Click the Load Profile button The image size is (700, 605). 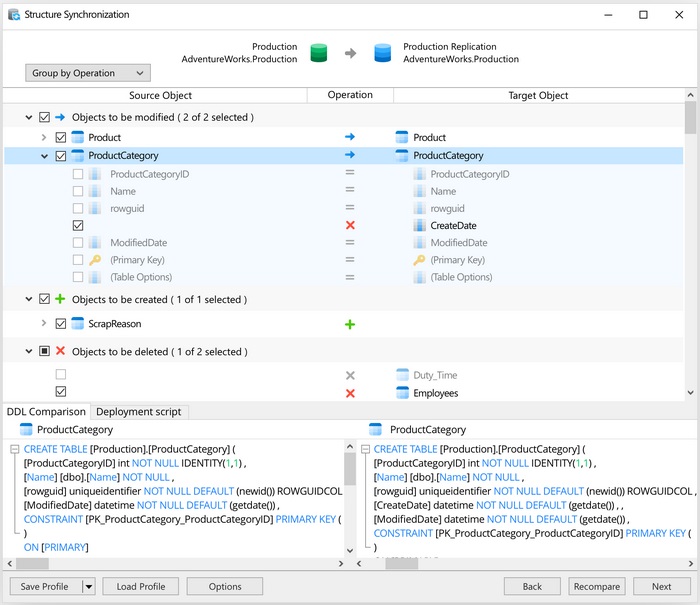click(141, 586)
